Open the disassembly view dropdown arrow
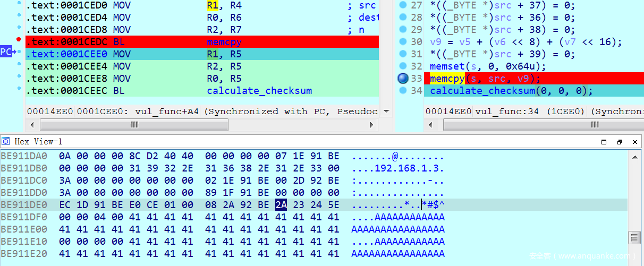 coord(386,111)
